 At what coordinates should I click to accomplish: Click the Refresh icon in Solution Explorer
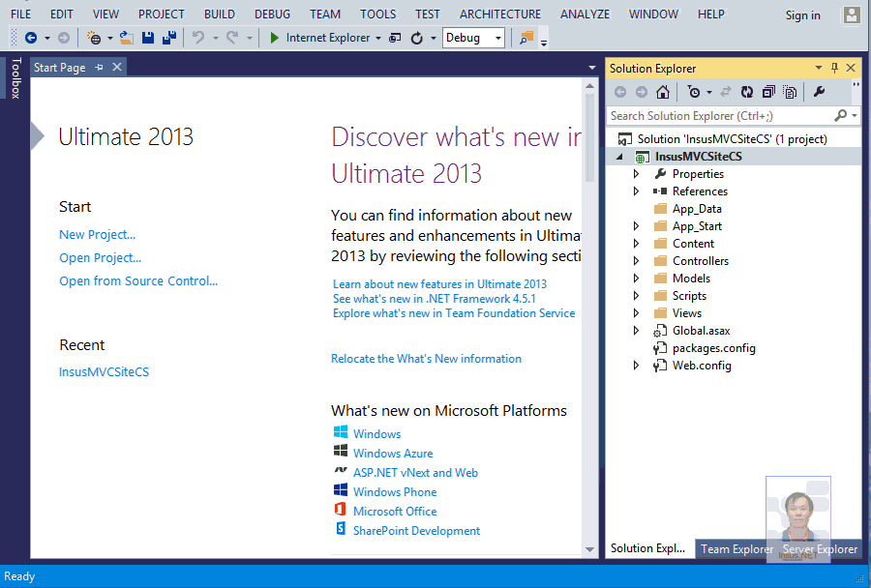click(x=747, y=92)
